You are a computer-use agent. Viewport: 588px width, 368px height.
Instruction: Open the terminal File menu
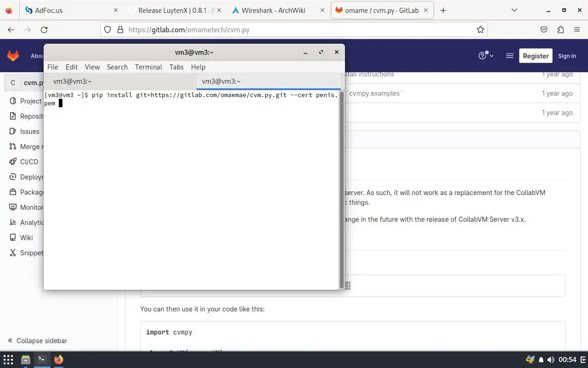pos(53,67)
